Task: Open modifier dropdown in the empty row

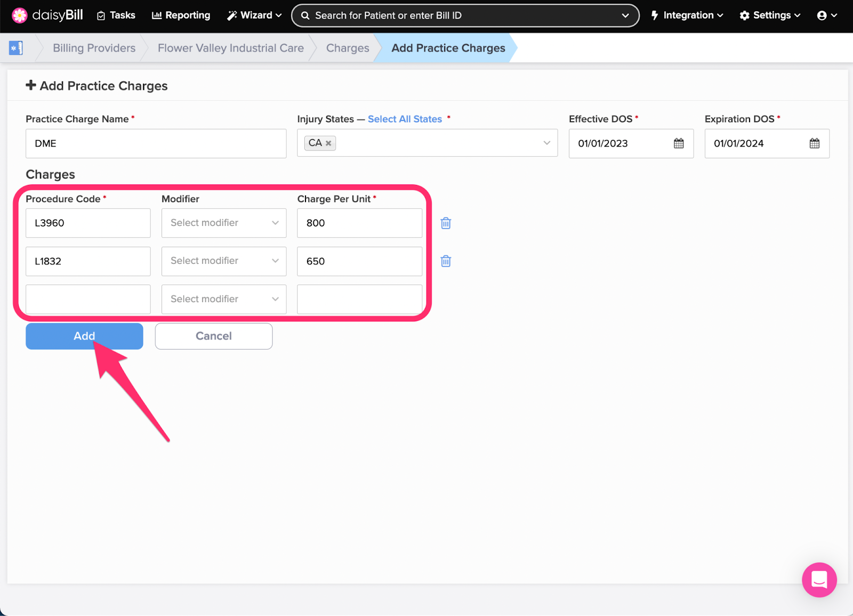Action: tap(224, 299)
